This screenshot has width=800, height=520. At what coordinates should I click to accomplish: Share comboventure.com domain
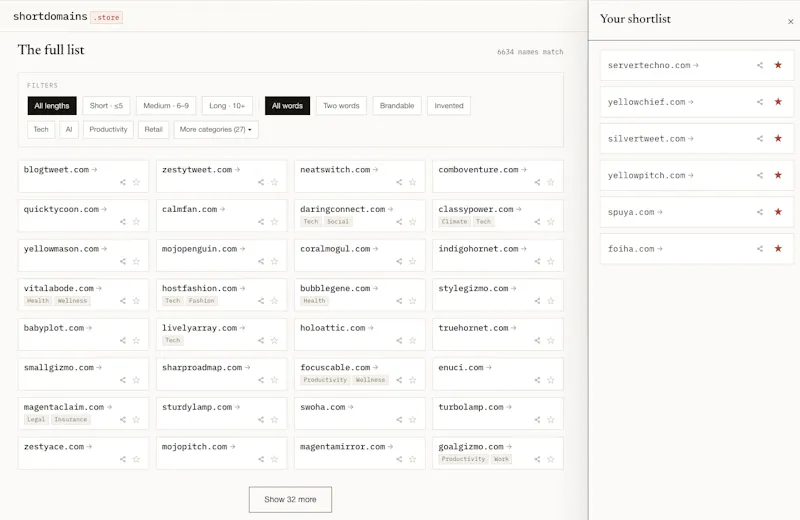click(x=537, y=182)
